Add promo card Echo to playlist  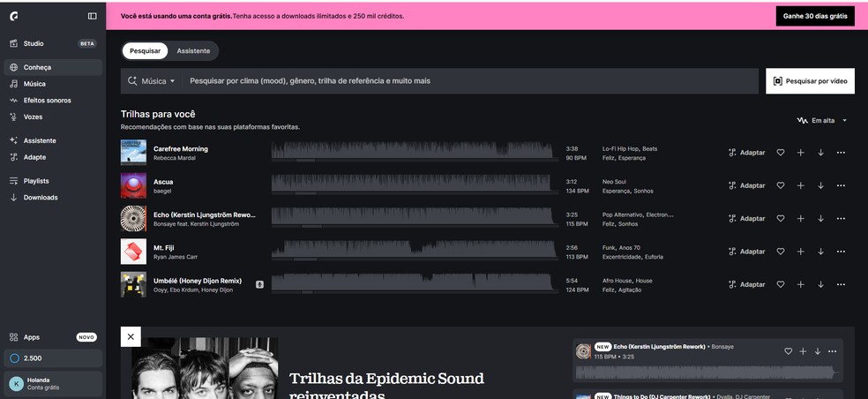coord(803,351)
